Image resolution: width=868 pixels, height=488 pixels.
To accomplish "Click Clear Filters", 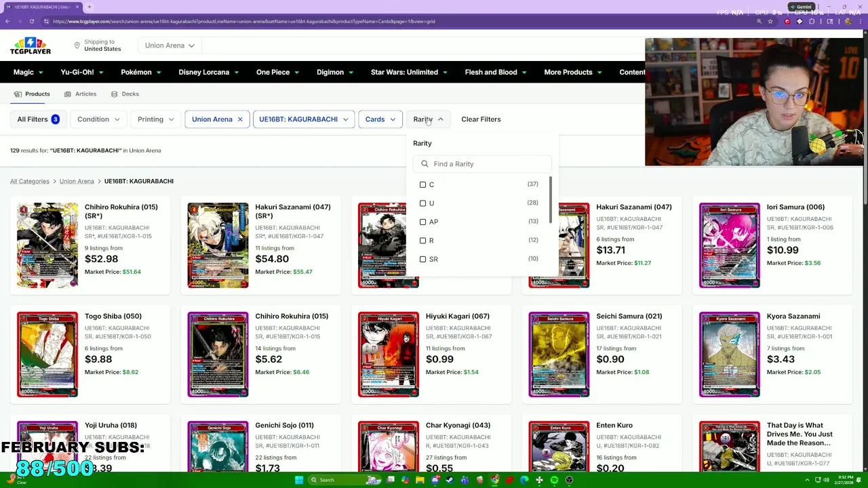I will 481,119.
